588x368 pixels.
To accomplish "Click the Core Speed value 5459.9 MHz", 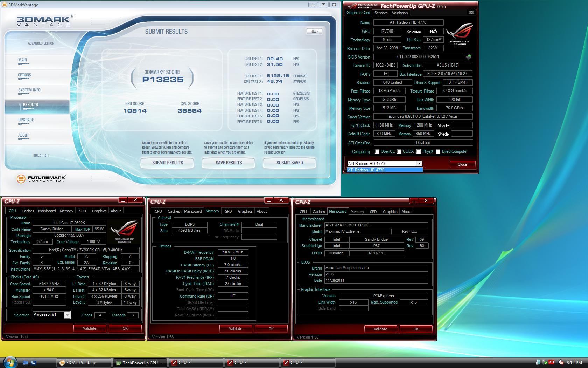I will [x=49, y=284].
